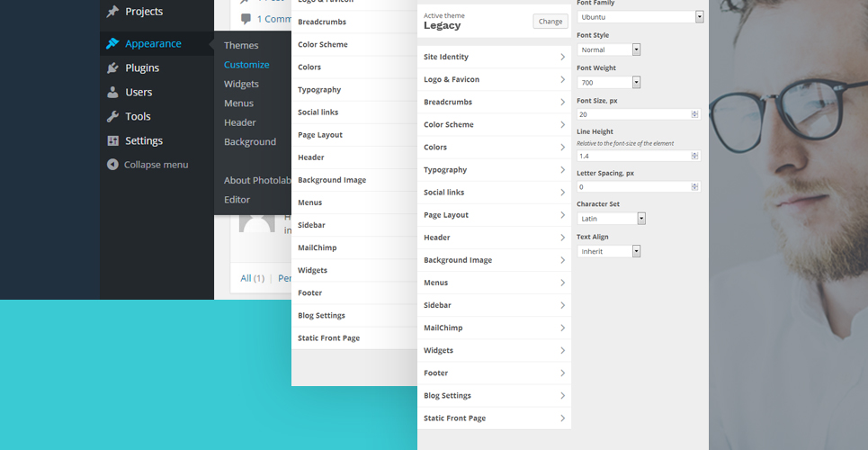Open the Character Set dropdown showing Latin
Image resolution: width=868 pixels, height=450 pixels.
pos(611,219)
